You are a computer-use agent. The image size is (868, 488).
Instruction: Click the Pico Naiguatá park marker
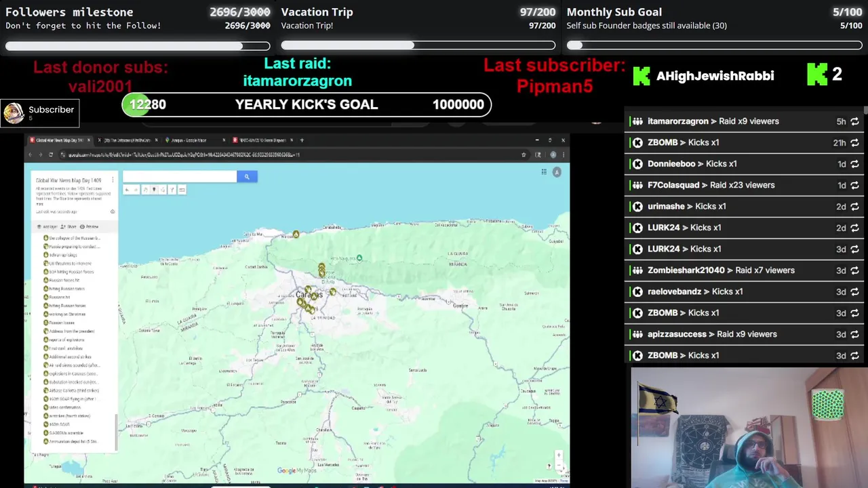pos(359,258)
